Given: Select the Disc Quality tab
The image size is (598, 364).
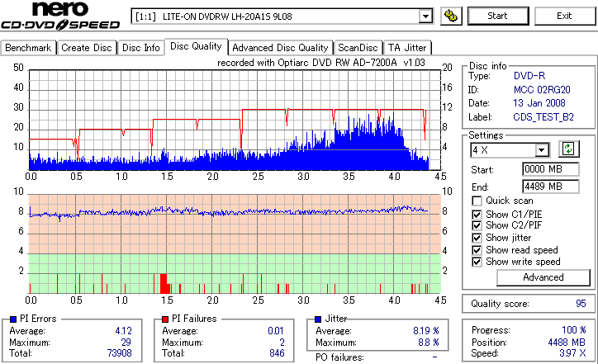Looking at the screenshot, I should click(x=196, y=46).
